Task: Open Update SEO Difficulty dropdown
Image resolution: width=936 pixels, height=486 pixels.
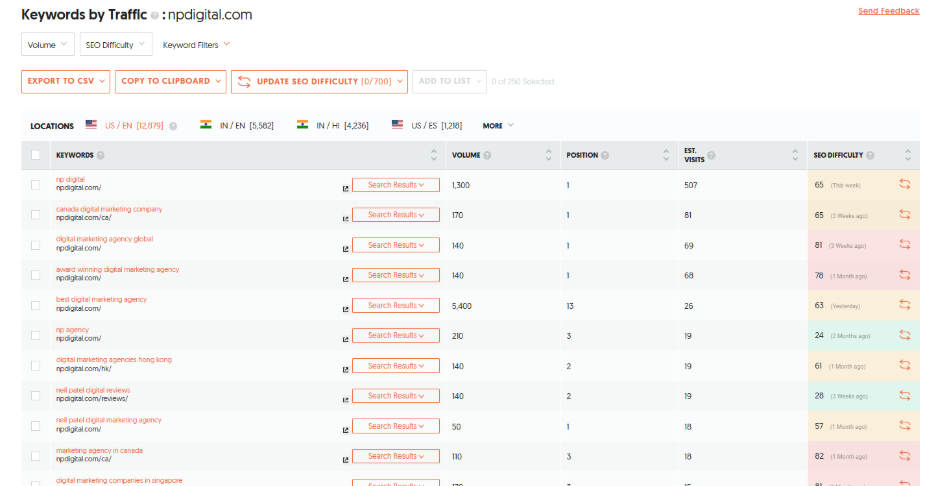Action: (x=319, y=82)
